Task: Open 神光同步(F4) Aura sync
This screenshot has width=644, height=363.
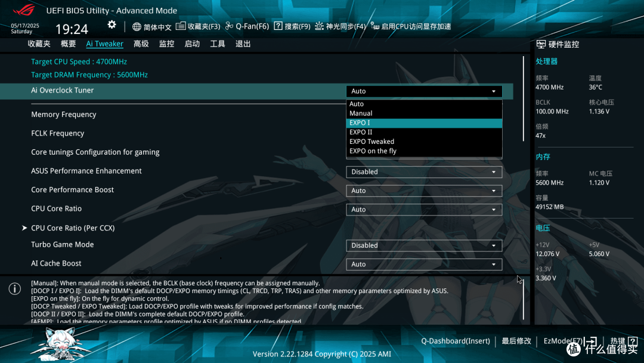Action: [x=340, y=26]
